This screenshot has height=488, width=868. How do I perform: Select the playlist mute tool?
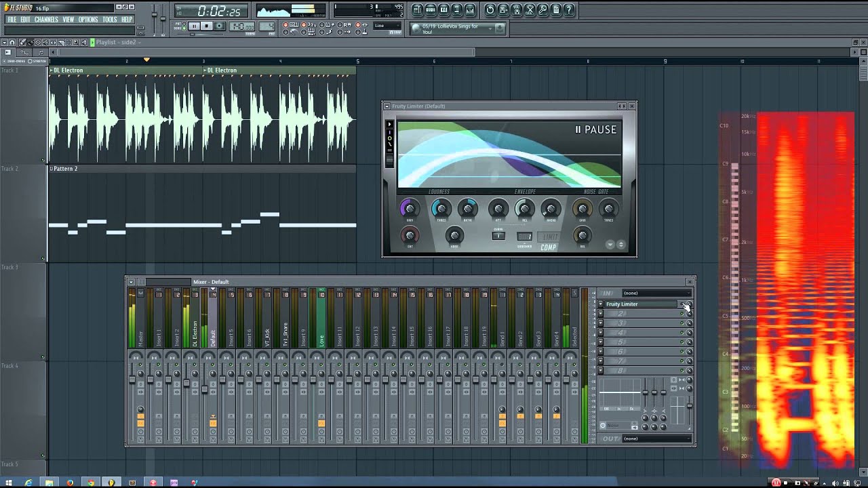coord(45,42)
